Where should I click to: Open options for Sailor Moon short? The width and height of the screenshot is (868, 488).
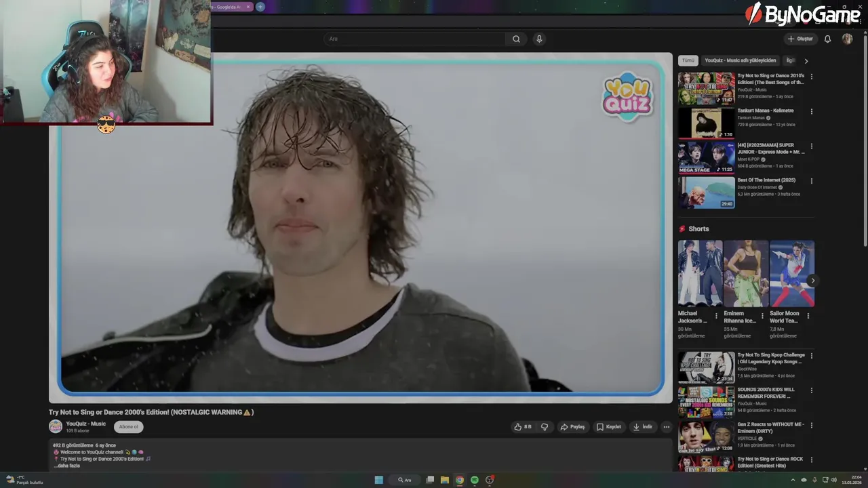coord(808,316)
